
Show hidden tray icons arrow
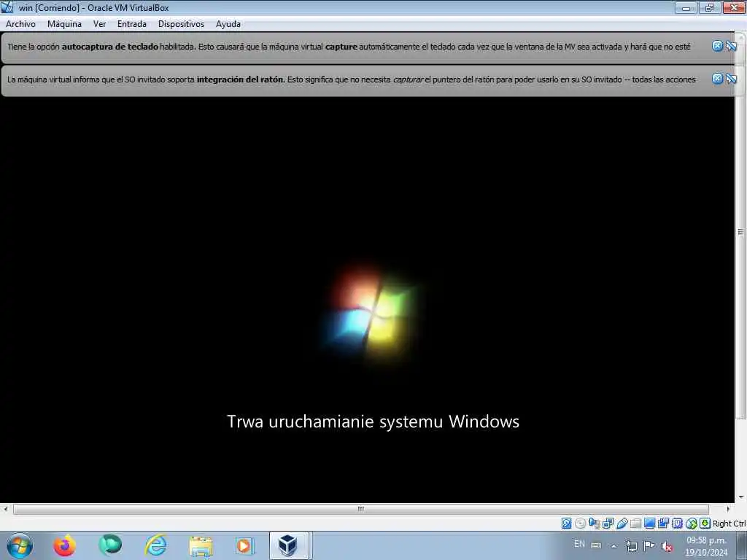tap(614, 546)
